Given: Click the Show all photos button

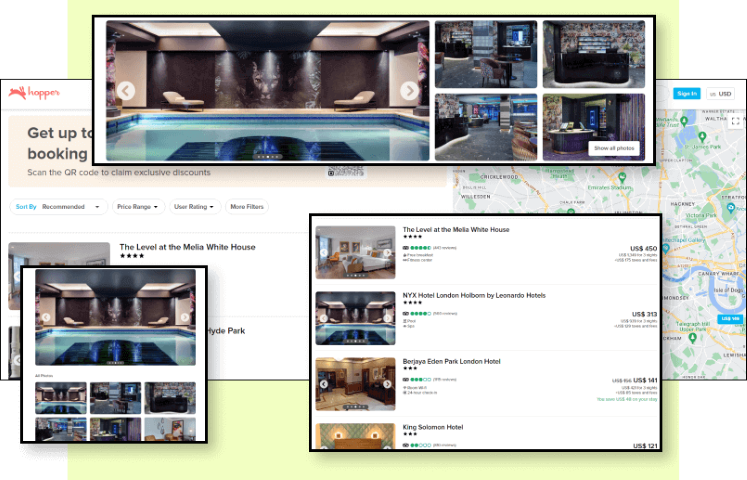Looking at the screenshot, I should click(x=614, y=148).
